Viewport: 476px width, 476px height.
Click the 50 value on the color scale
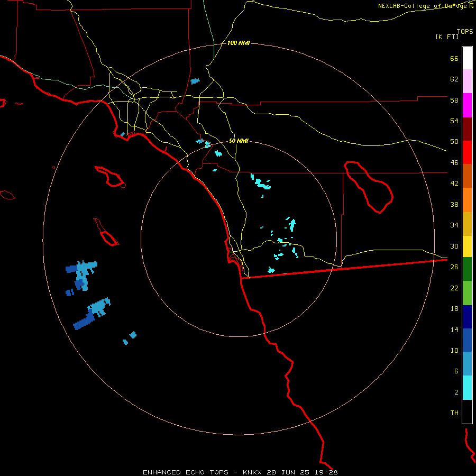point(454,142)
